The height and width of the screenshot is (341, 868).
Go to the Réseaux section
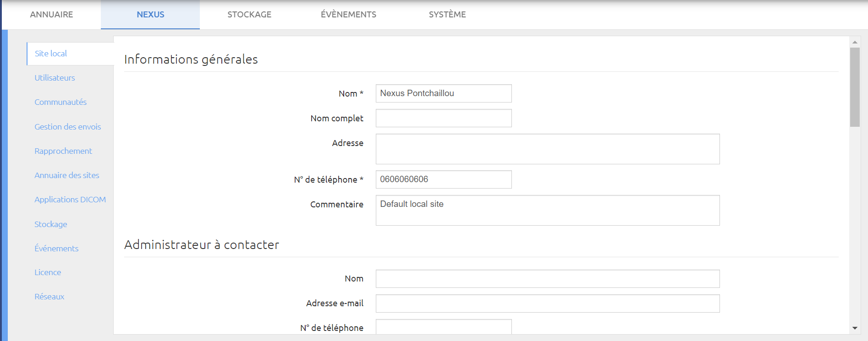coord(49,297)
